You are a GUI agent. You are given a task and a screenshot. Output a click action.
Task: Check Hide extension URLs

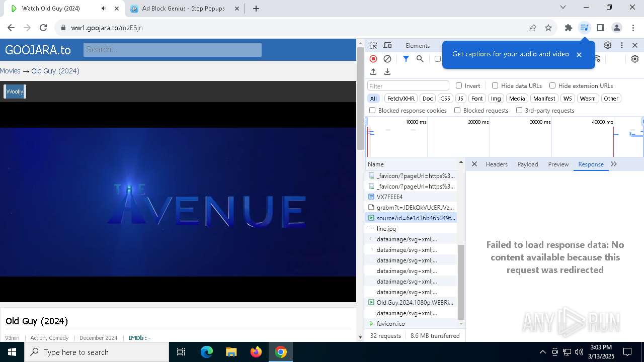(552, 85)
